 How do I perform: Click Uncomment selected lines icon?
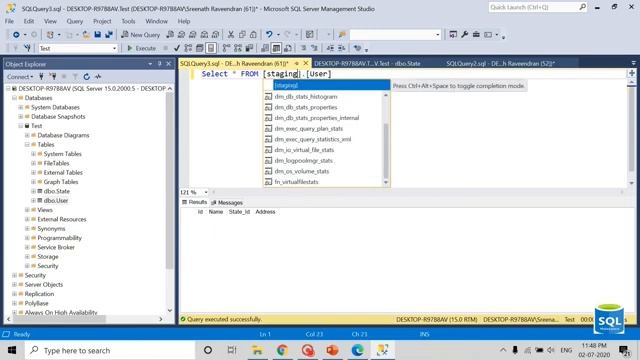click(x=314, y=48)
